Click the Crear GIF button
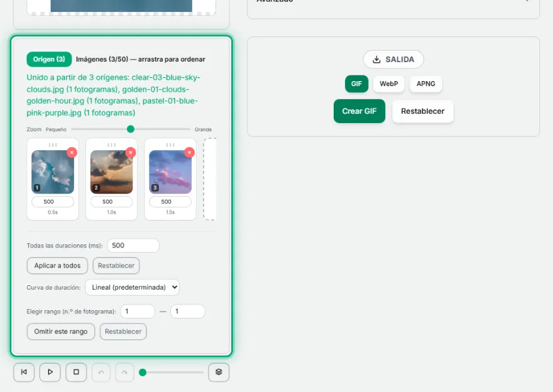Viewport: 553px width, 392px height. coord(359,111)
